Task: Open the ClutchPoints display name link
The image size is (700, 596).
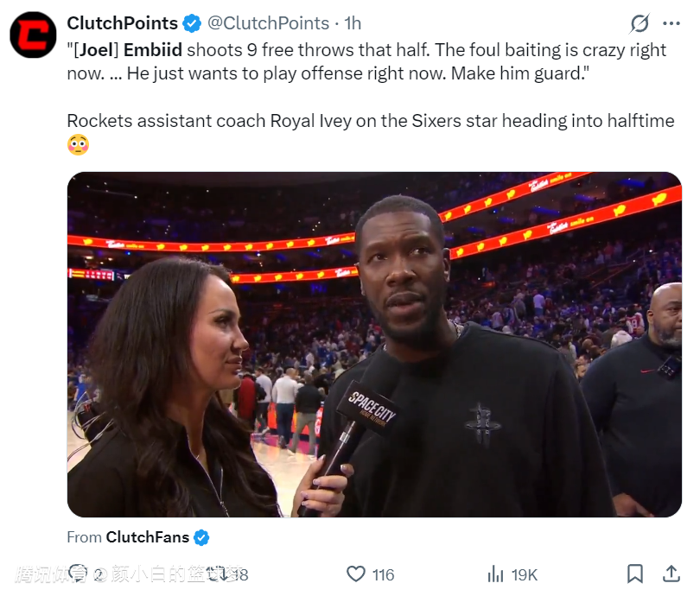Action: pos(122,23)
